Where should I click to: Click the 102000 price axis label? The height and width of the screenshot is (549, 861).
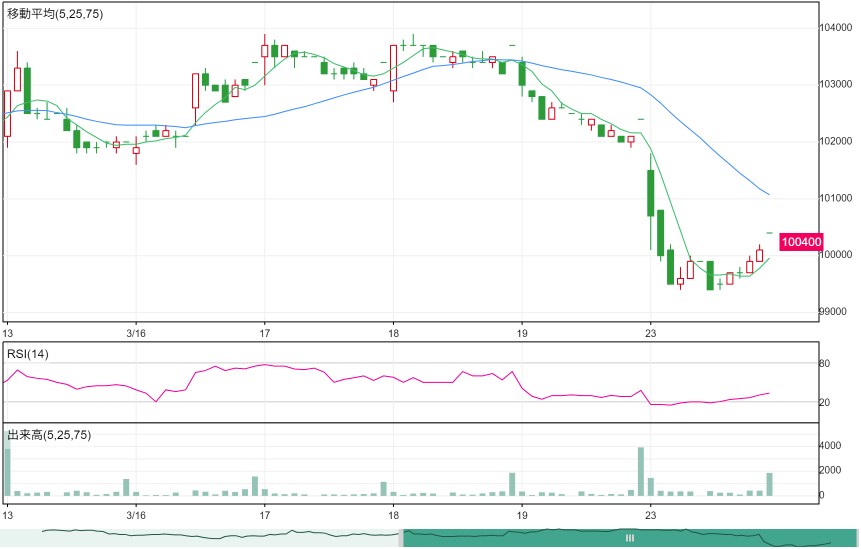pyautogui.click(x=836, y=141)
